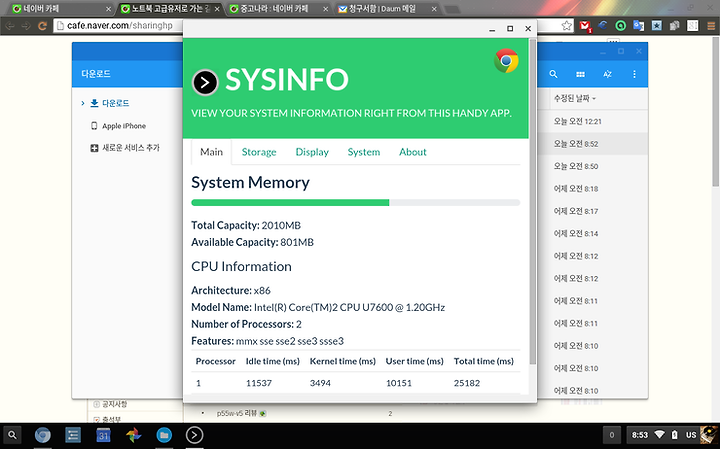Image resolution: width=720 pixels, height=449 pixels.
Task: Click the green circle extension icon
Action: pyautogui.click(x=620, y=26)
